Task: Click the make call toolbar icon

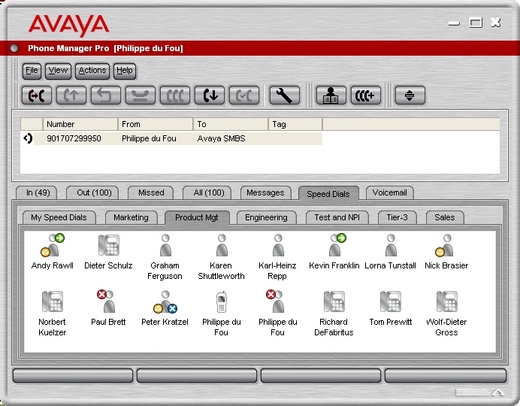Action: [x=37, y=95]
